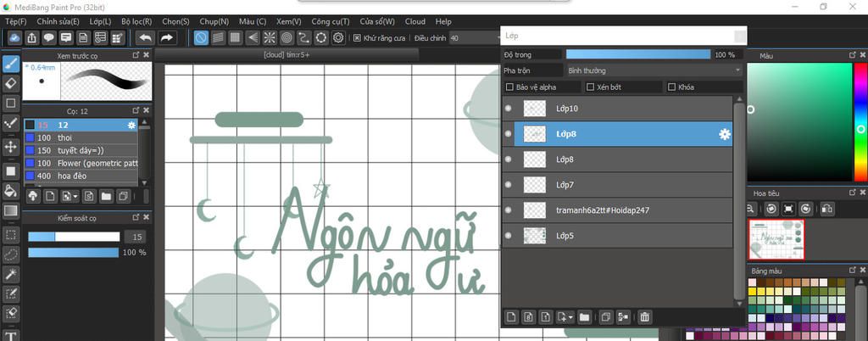The width and height of the screenshot is (868, 341).
Task: Open the Cloud menu
Action: pos(415,21)
